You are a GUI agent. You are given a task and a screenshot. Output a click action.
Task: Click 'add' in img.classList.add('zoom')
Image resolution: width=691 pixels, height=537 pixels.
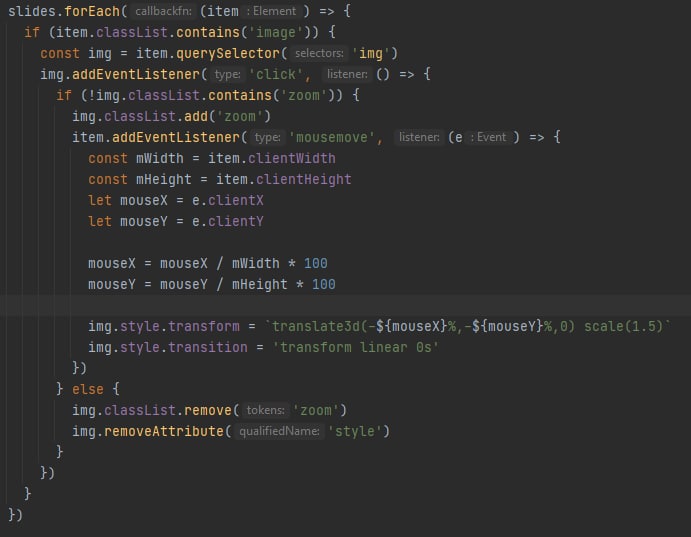196,116
